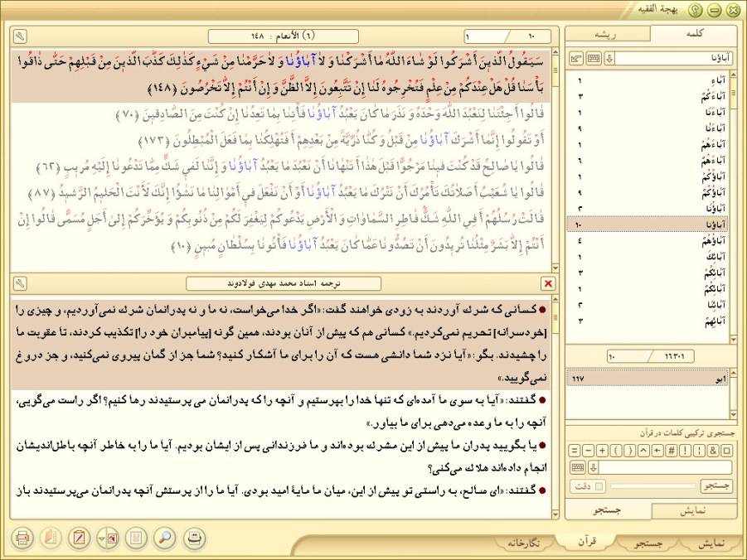
Task: Click the result counter showing ١٠ and ١
Action: click(507, 36)
